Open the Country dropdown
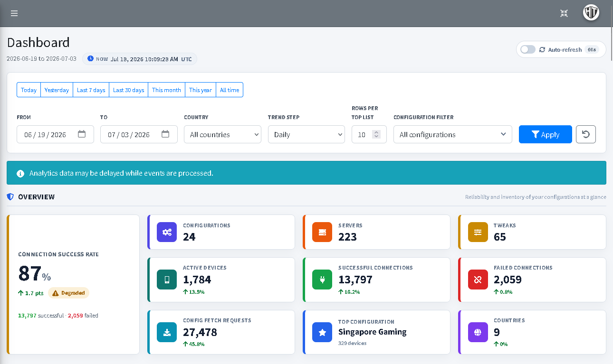Viewport: 613px width, 364px height. click(x=222, y=134)
